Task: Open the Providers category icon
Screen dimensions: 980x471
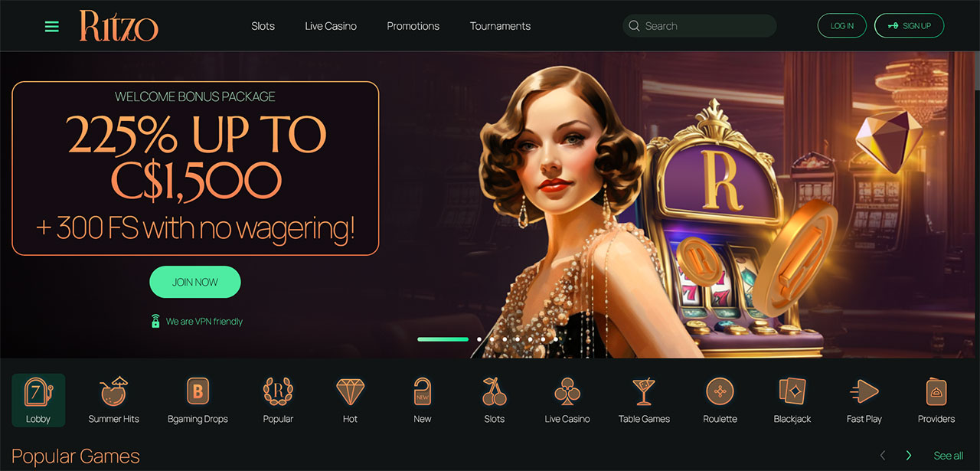Action: coord(936,391)
